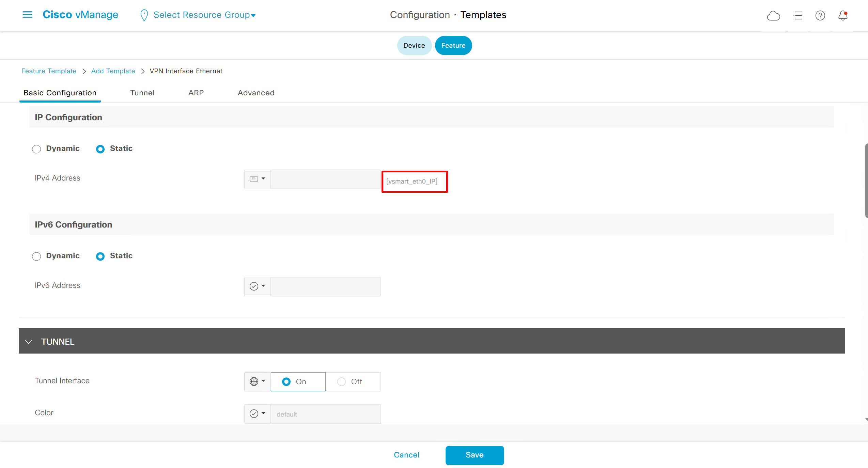Image resolution: width=868 pixels, height=468 pixels.
Task: Click the help question mark icon
Action: [820, 16]
